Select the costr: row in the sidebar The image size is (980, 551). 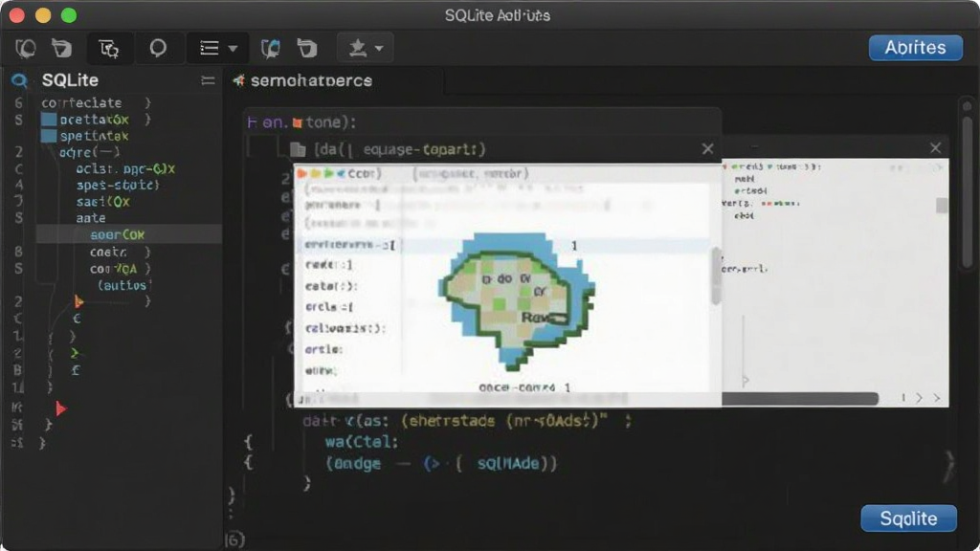click(x=109, y=252)
